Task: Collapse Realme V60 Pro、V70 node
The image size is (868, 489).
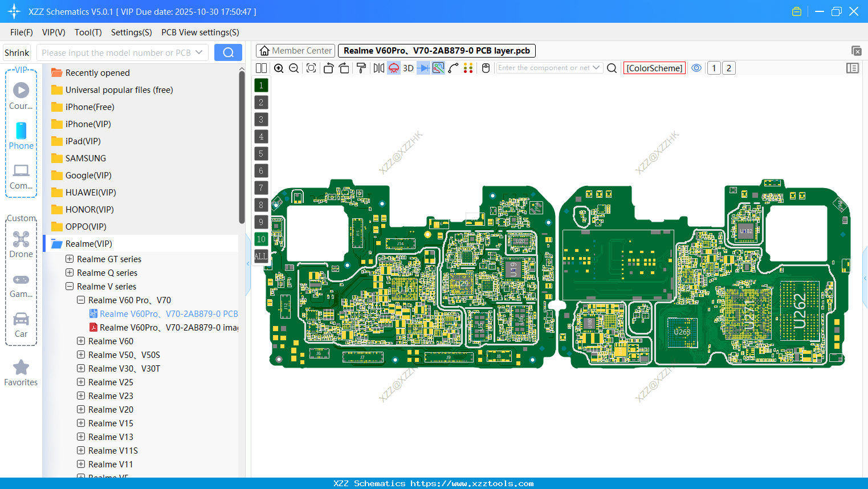Action: [x=81, y=300]
